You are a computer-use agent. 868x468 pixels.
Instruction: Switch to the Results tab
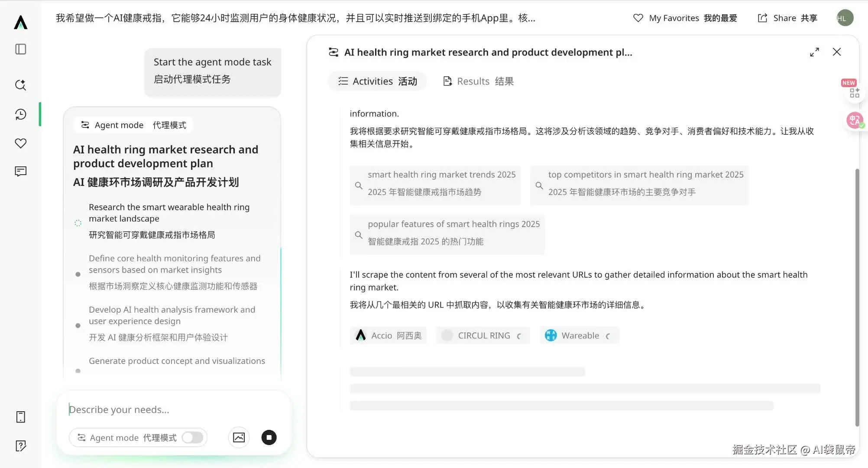pyautogui.click(x=479, y=81)
